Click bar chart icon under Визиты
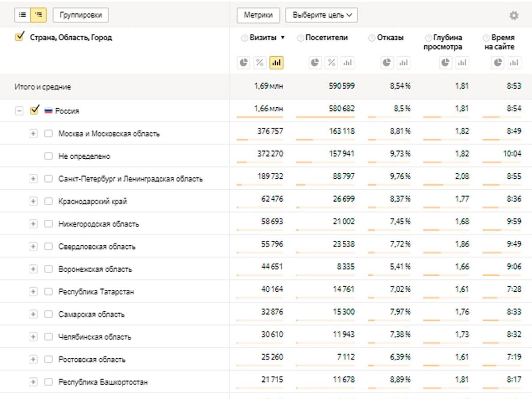The width and height of the screenshot is (532, 399). point(276,63)
